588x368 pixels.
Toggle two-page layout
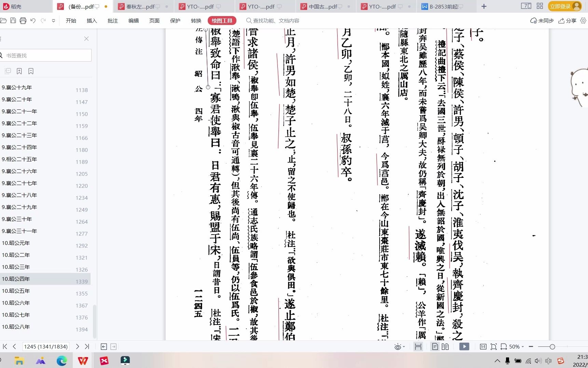pos(445,346)
